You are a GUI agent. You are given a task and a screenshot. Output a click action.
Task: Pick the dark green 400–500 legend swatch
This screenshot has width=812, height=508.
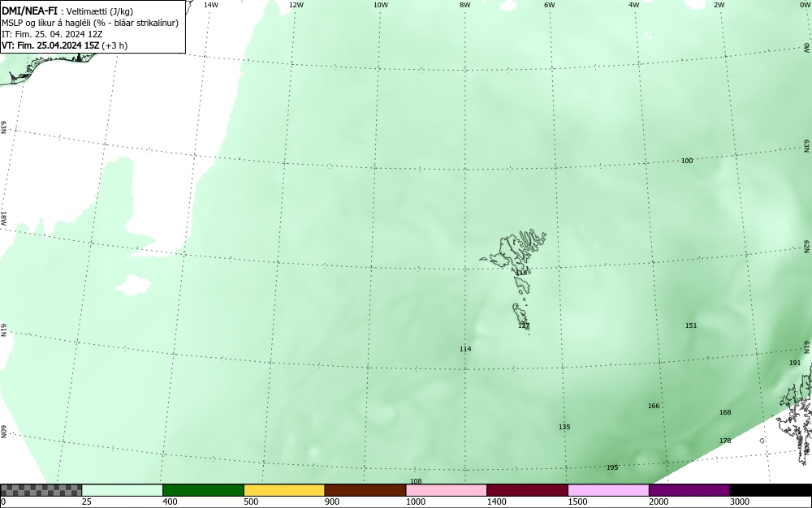pos(203,490)
